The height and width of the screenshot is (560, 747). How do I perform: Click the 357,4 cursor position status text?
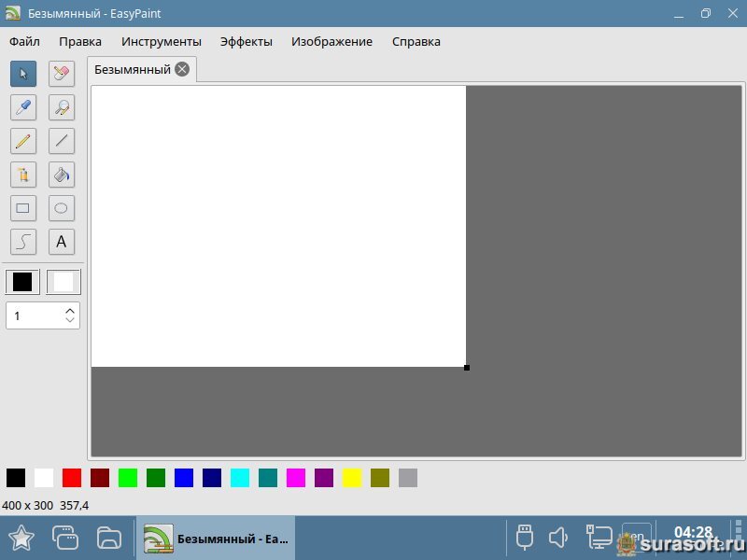pos(75,506)
